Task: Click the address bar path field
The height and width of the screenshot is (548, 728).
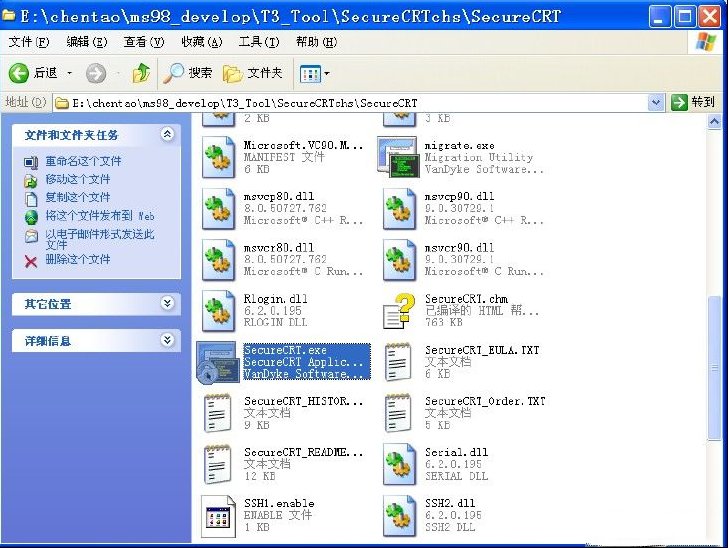Action: coord(351,103)
